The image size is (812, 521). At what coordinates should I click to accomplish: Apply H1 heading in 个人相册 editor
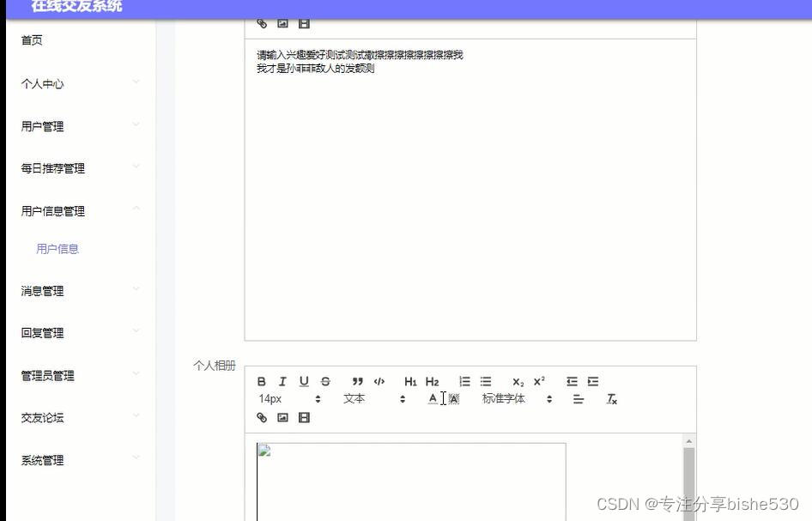410,382
